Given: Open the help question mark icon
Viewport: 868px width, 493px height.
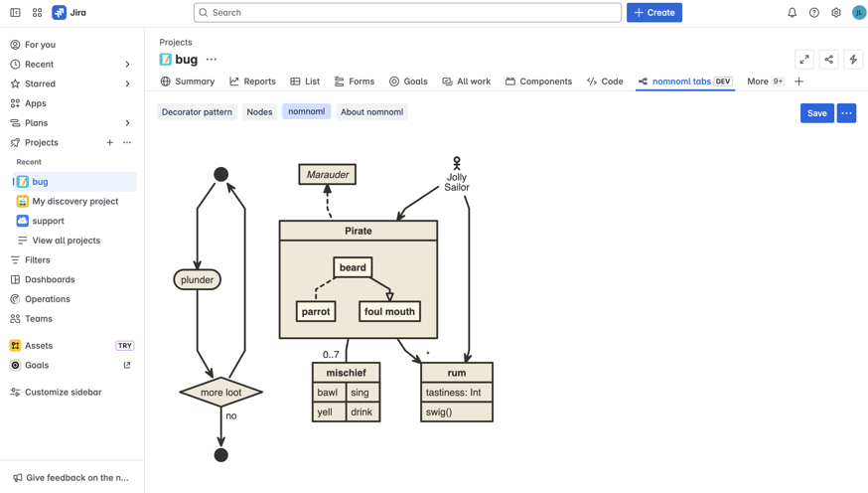Looking at the screenshot, I should click(x=813, y=12).
